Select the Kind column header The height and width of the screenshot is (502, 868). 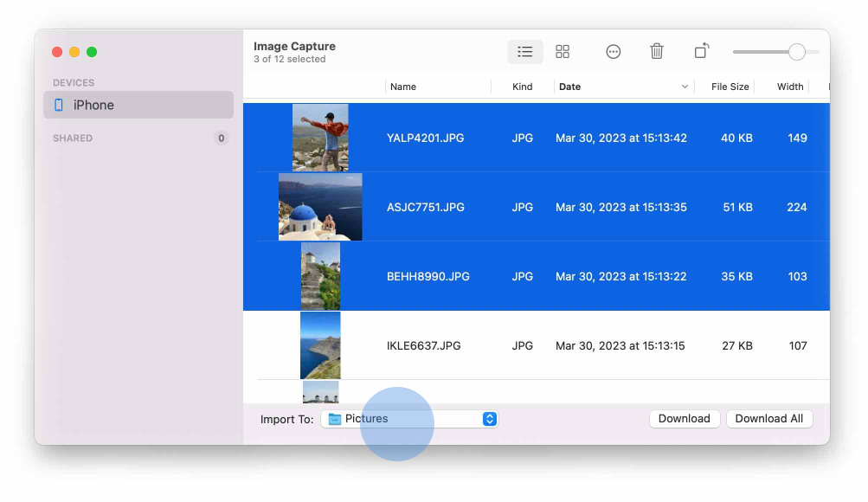pyautogui.click(x=522, y=87)
